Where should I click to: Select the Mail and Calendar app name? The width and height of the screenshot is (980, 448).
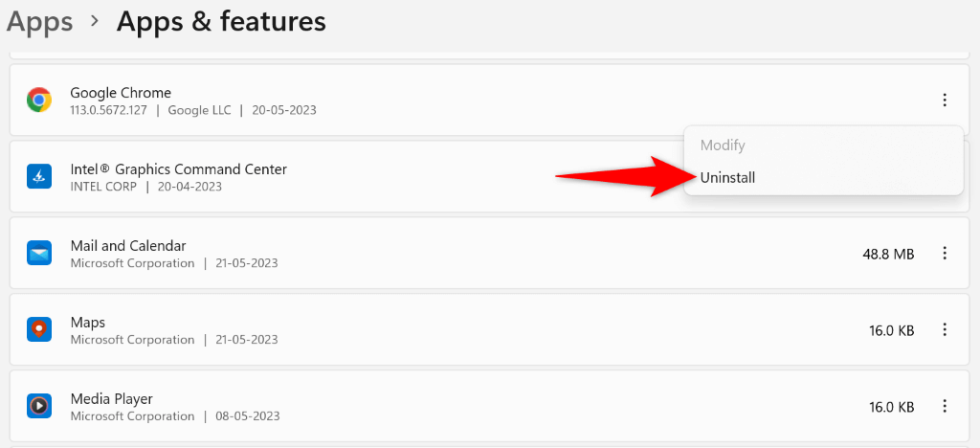[x=128, y=246]
